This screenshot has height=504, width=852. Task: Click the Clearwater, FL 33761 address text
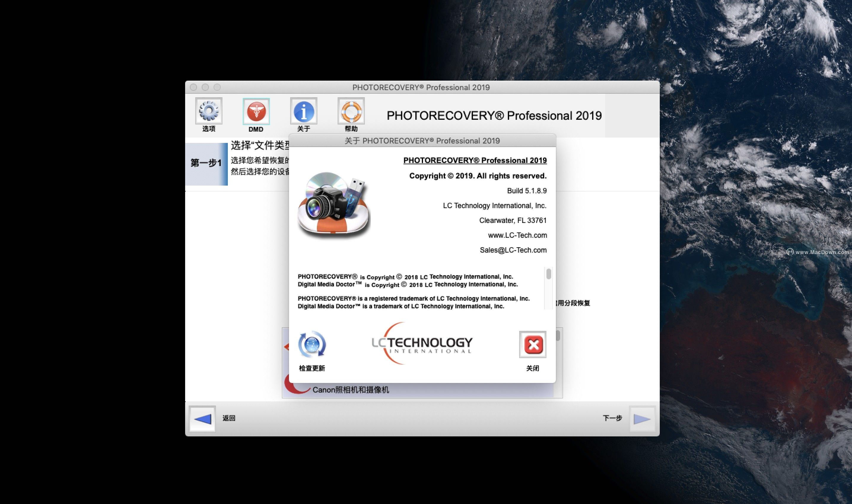coord(513,221)
